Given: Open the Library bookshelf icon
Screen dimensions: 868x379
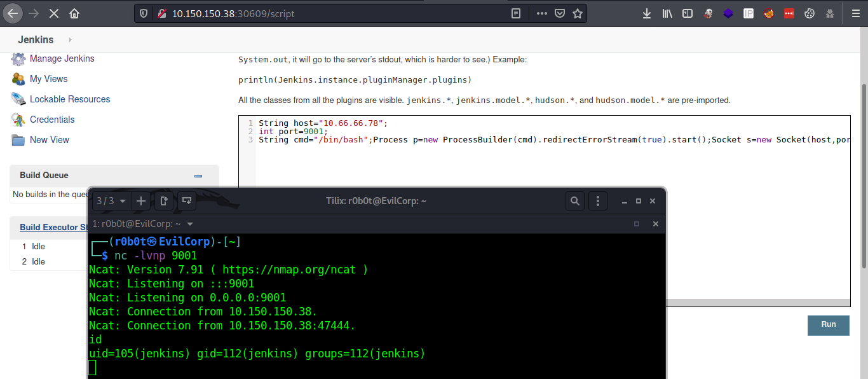Looking at the screenshot, I should 667,13.
